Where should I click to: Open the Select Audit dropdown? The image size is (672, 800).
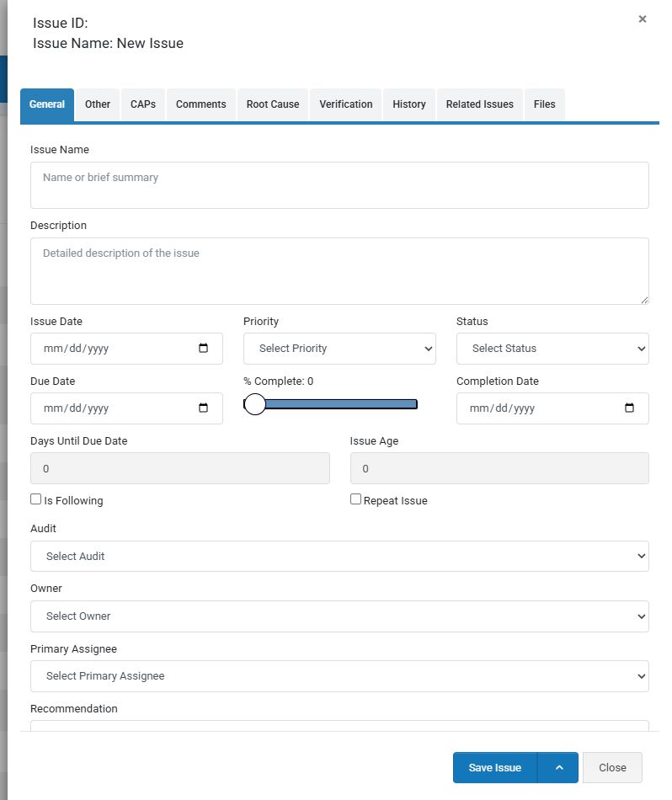click(x=339, y=556)
